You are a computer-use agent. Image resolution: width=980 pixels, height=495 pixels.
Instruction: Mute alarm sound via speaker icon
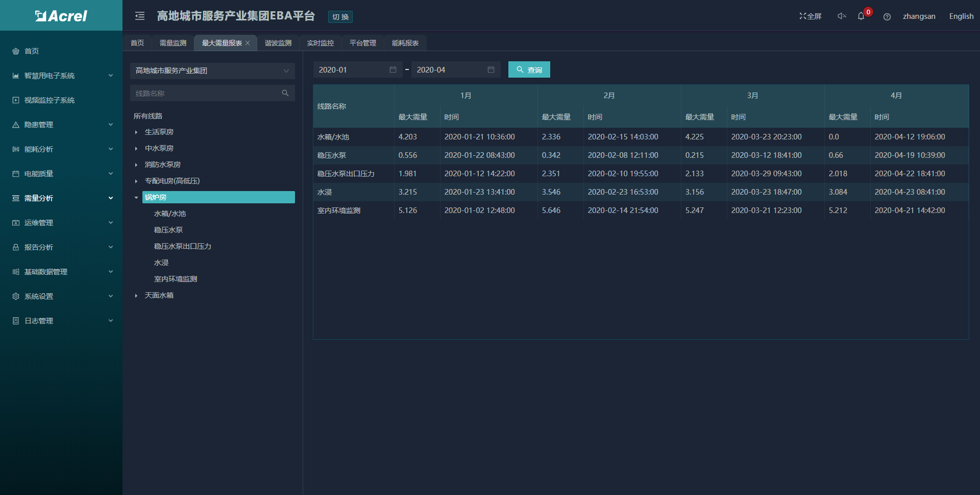point(842,16)
